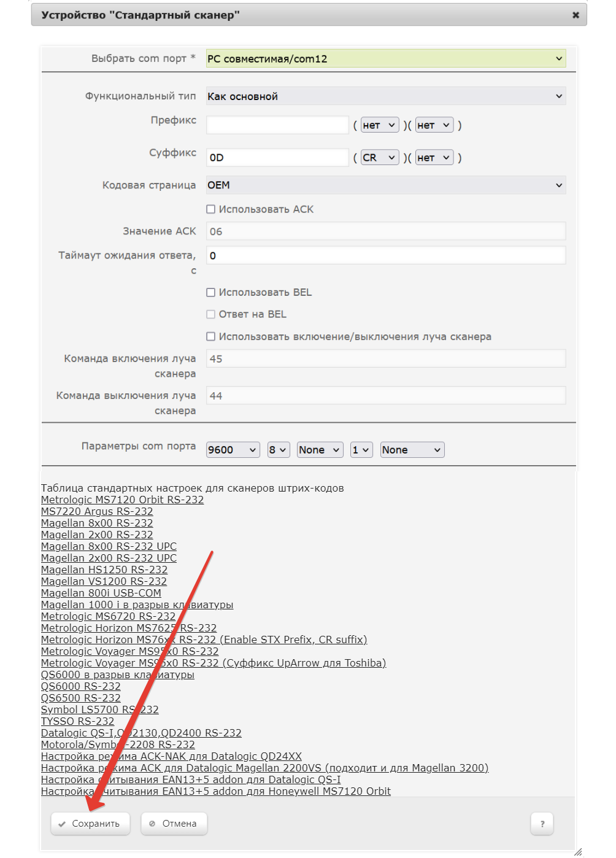Screen dimensions: 616x858
Task: Select TYSSO RS-232 preset link
Action: click(x=77, y=721)
